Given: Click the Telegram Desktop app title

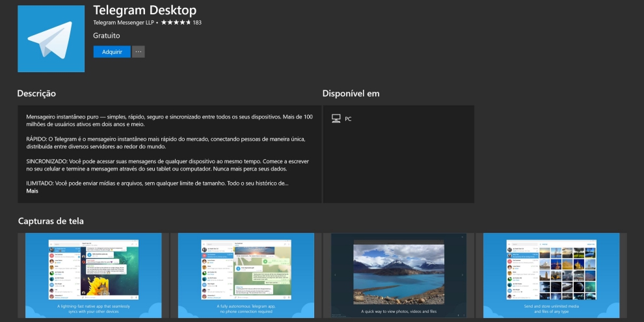Looking at the screenshot, I should (144, 10).
